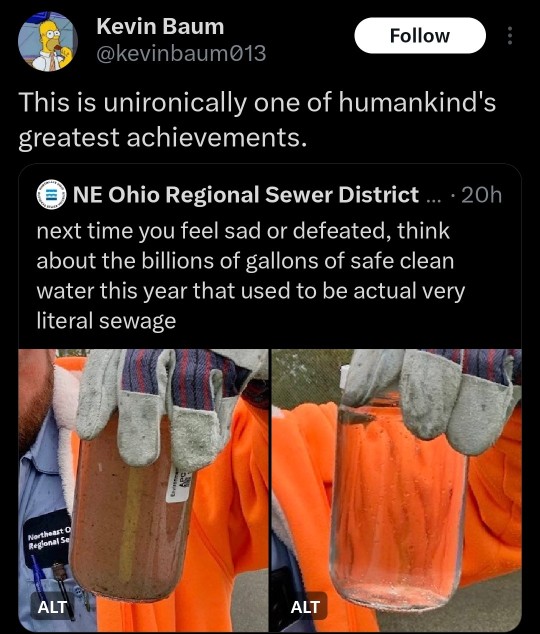Select the 20h timestamp on quoted tweet
Viewport: 540px width, 634px height.
coord(481,195)
